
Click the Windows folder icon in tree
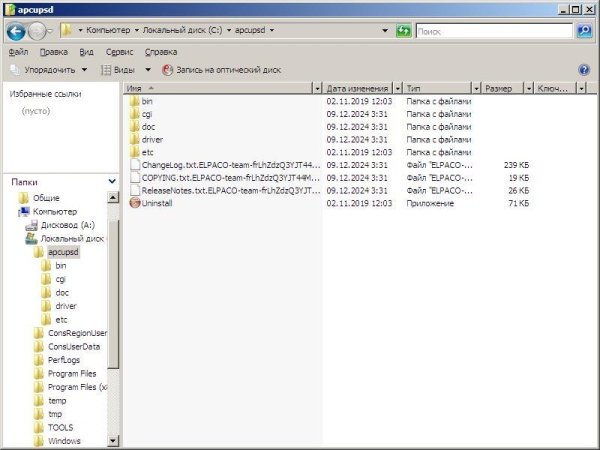[39, 441]
